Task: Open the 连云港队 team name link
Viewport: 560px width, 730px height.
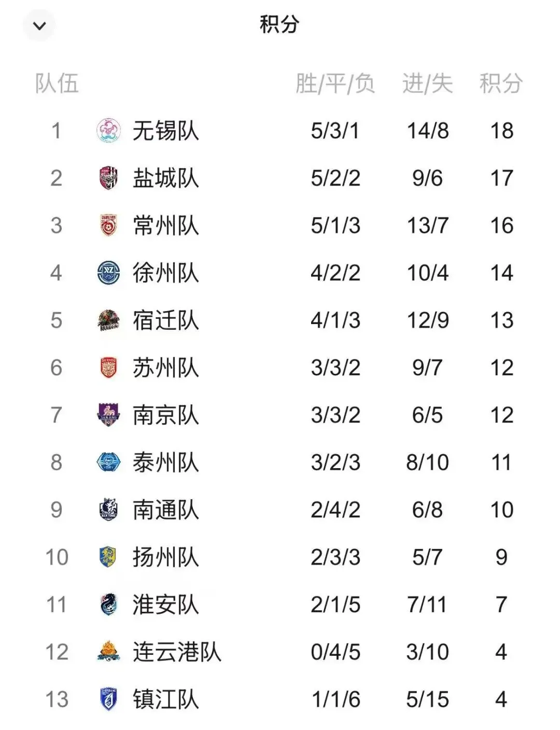Action: point(177,652)
